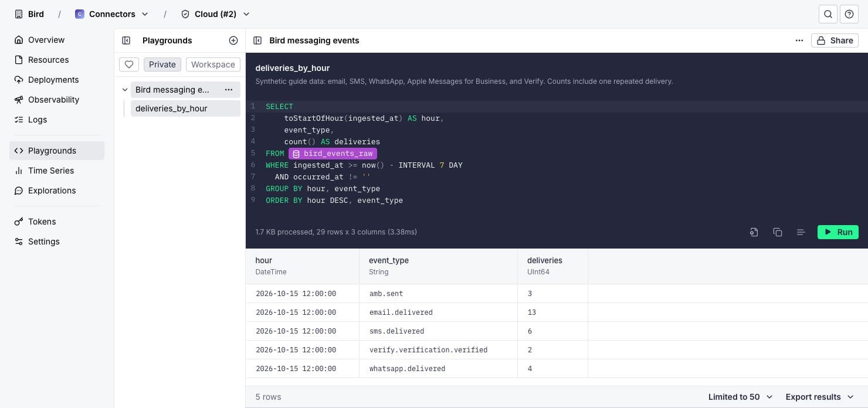Collapse the Playgrounds panel sidebar icon
This screenshot has width=868, height=408.
click(x=126, y=40)
